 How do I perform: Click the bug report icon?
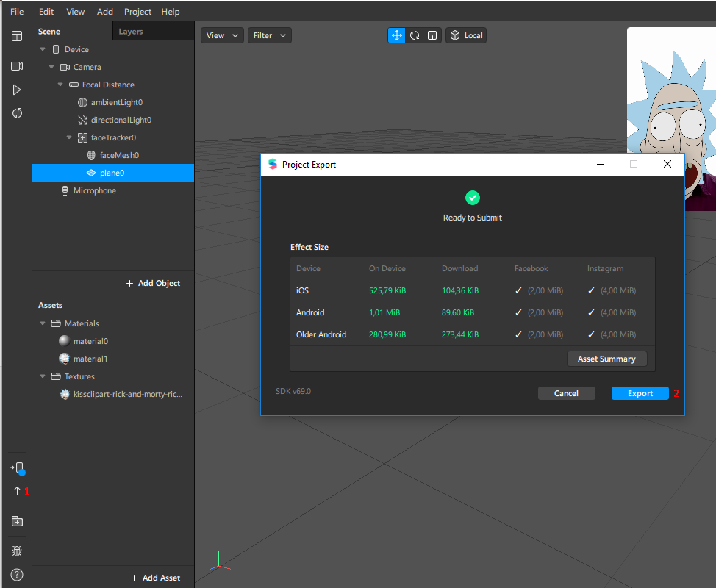point(17,551)
